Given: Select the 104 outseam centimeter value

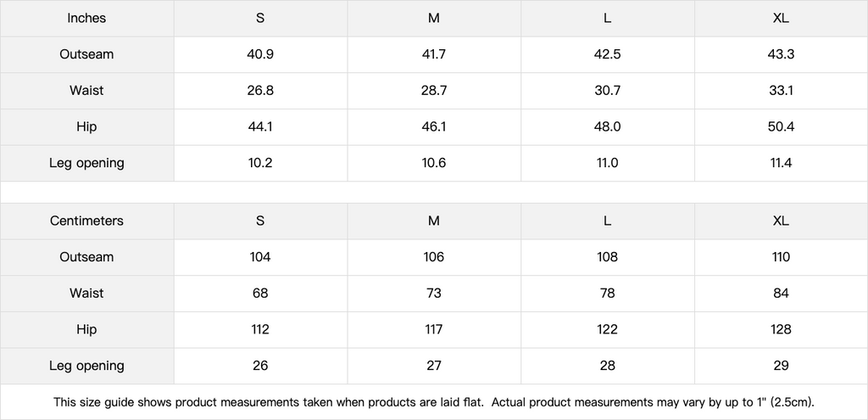Looking at the screenshot, I should point(260,257).
